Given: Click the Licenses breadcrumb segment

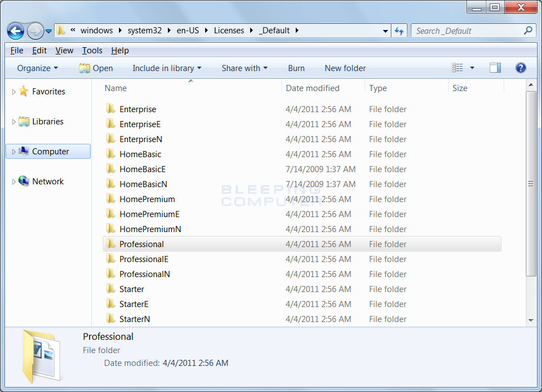Looking at the screenshot, I should click(229, 31).
